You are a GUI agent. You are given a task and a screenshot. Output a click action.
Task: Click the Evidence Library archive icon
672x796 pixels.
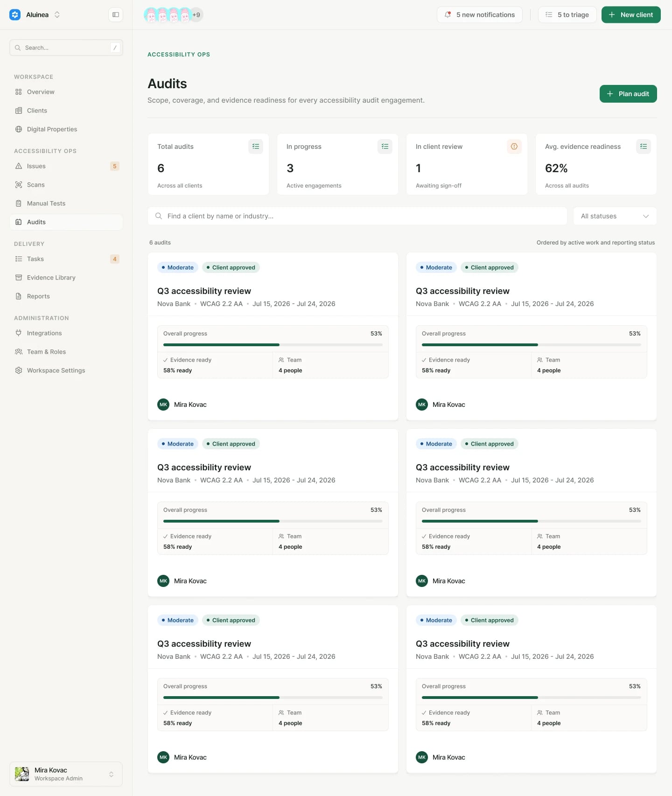(x=19, y=278)
